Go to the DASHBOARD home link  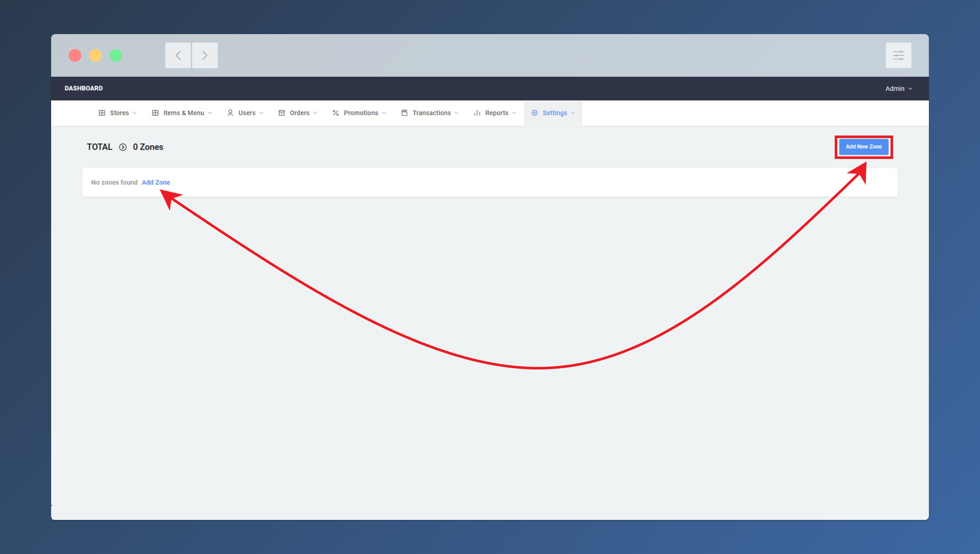click(84, 88)
